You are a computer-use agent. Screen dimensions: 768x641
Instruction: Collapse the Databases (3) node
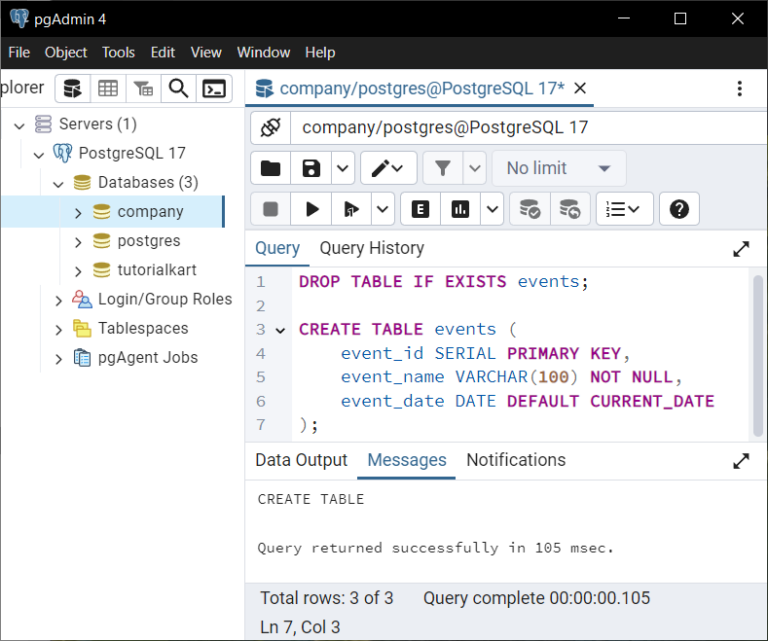tap(58, 184)
